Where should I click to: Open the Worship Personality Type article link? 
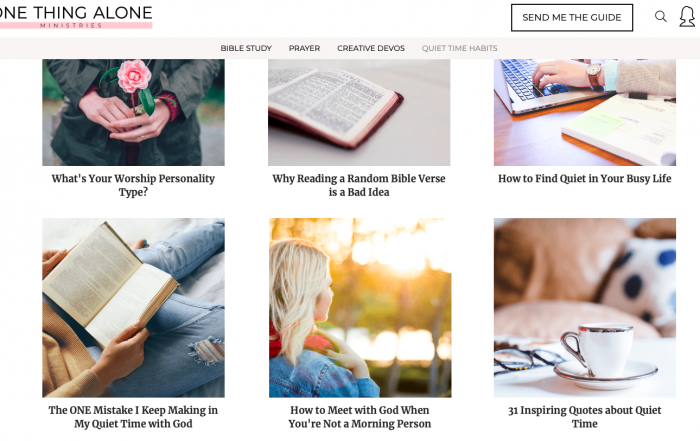click(x=133, y=185)
